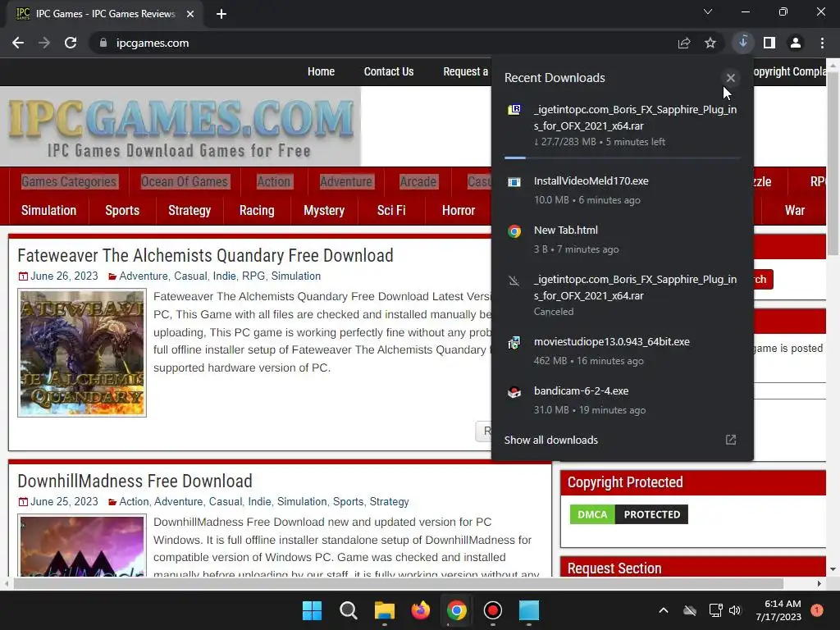Go back with the browser back arrow
840x630 pixels.
[x=18, y=43]
